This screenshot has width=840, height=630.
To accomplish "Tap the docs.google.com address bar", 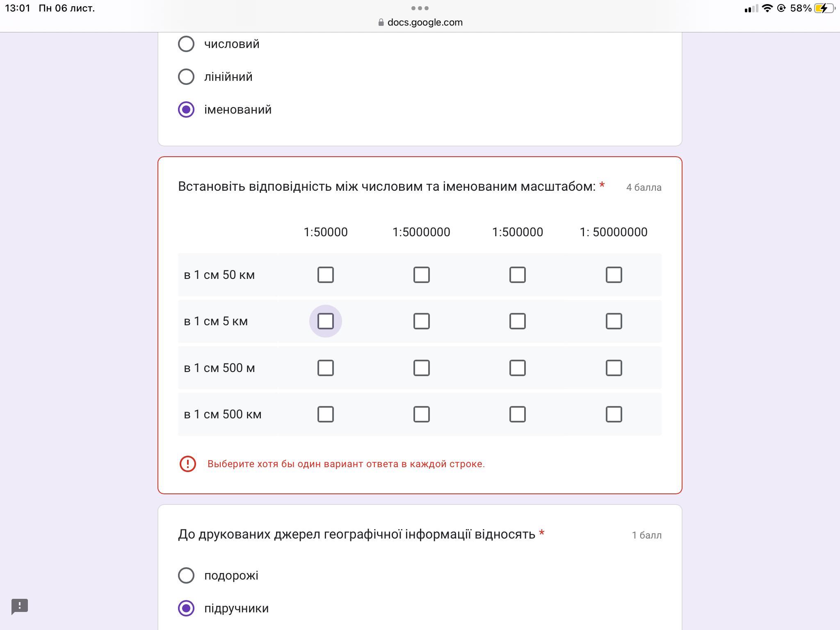I will click(x=424, y=23).
